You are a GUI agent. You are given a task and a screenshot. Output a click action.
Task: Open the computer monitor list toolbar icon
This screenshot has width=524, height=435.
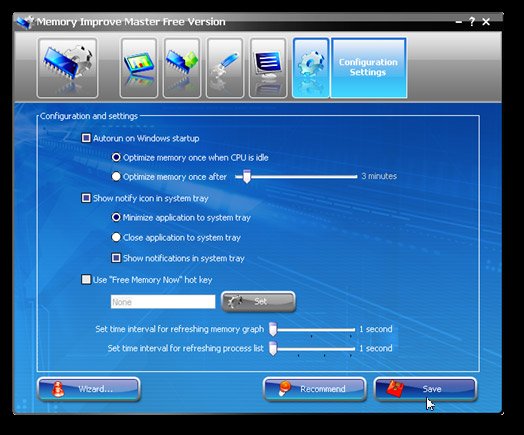[268, 68]
